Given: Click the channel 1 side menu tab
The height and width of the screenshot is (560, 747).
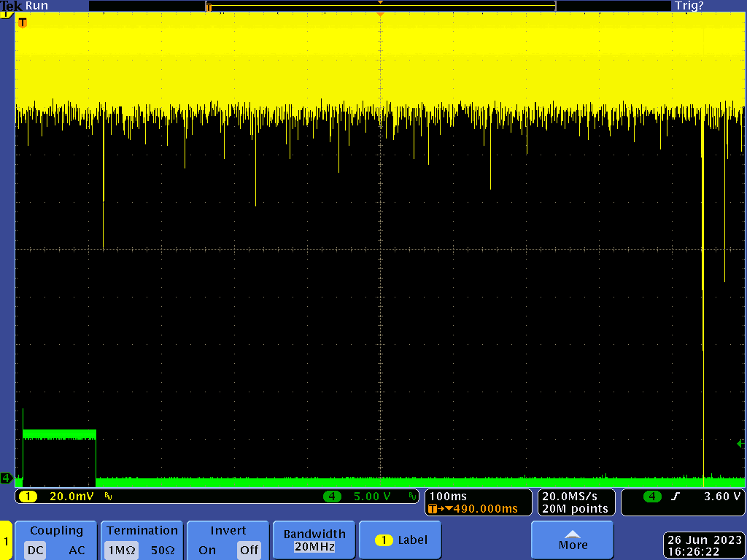Looking at the screenshot, I should point(6,541).
